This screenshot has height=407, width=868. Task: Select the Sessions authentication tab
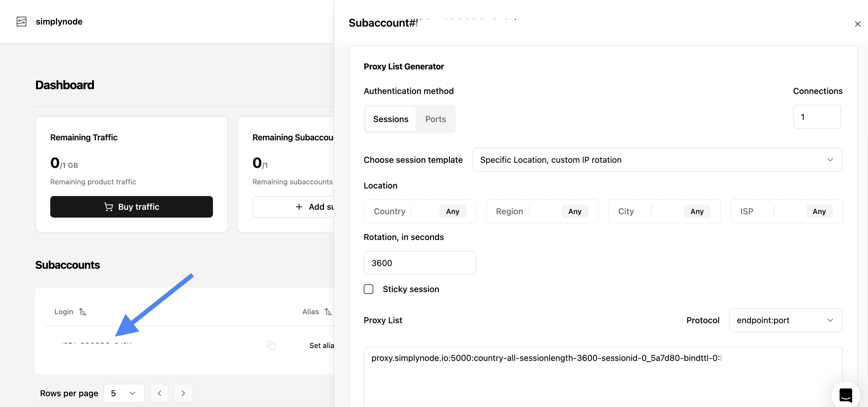[391, 119]
